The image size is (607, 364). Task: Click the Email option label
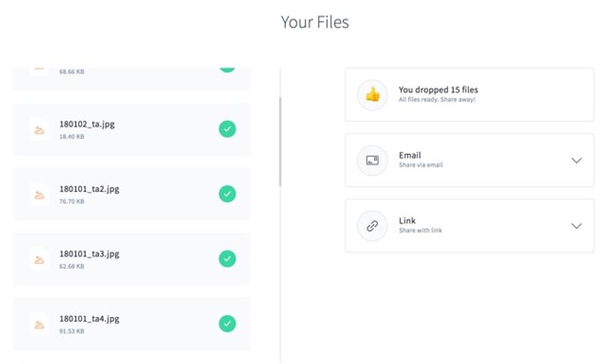410,155
